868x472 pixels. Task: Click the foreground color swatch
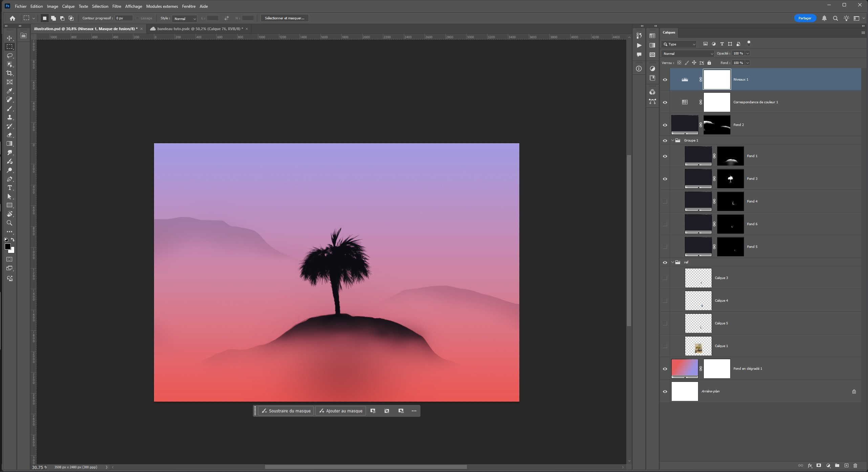[7, 246]
